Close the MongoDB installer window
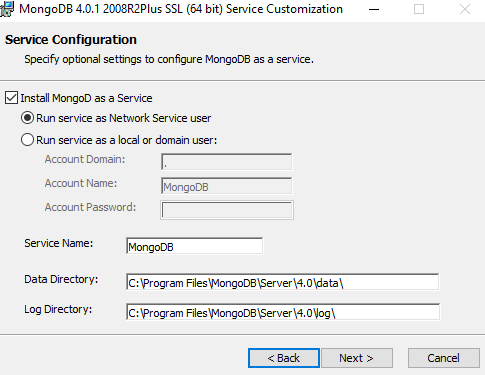This screenshot has width=485, height=375. click(x=465, y=9)
